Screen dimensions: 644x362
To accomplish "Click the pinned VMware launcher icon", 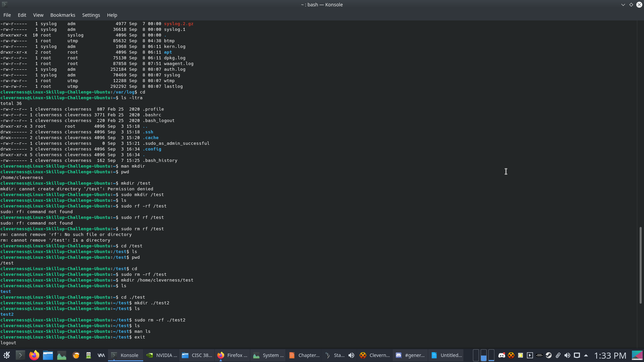I will tap(101, 355).
